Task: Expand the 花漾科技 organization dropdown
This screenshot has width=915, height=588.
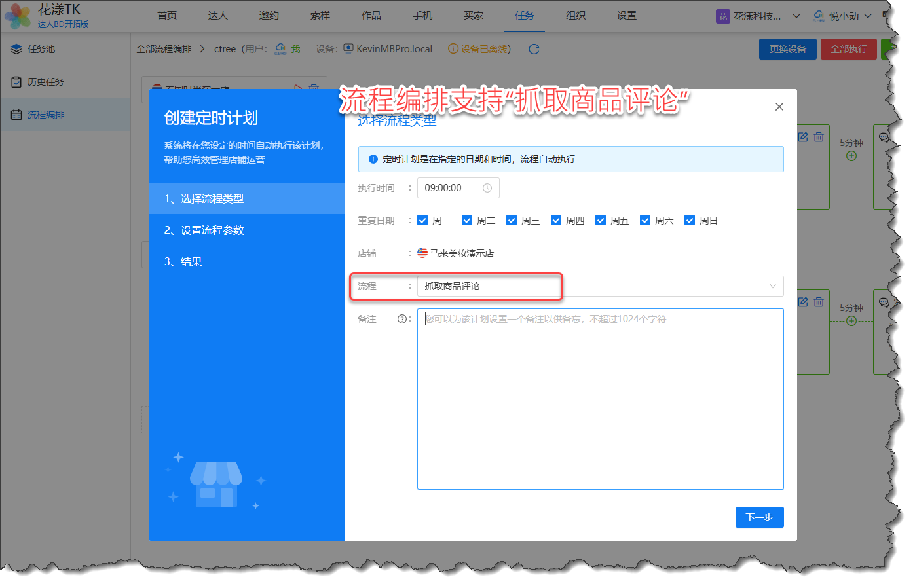Action: click(758, 16)
